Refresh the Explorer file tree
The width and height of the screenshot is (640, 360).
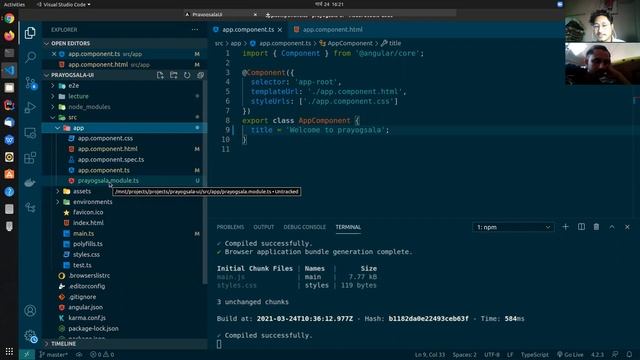click(187, 75)
